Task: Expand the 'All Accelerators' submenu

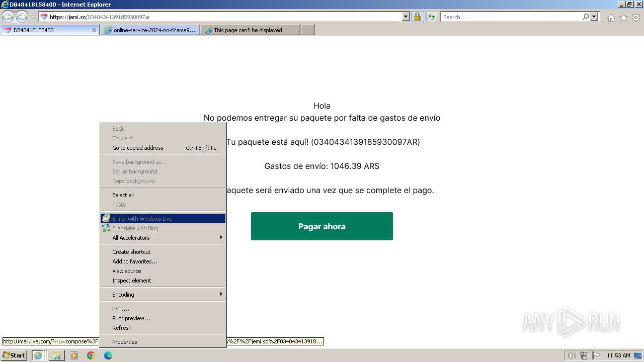Action: 163,238
